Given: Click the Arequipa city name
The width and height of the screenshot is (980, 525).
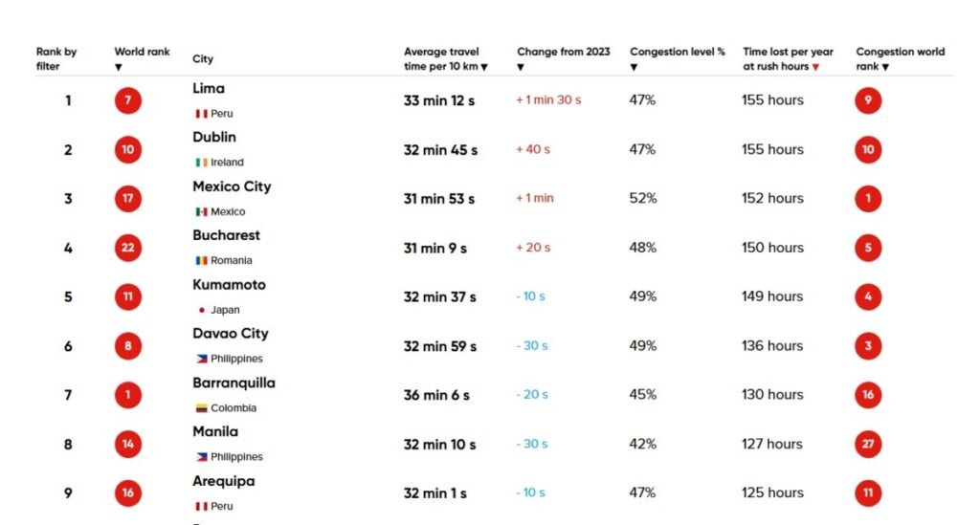Looking at the screenshot, I should click(x=223, y=481).
